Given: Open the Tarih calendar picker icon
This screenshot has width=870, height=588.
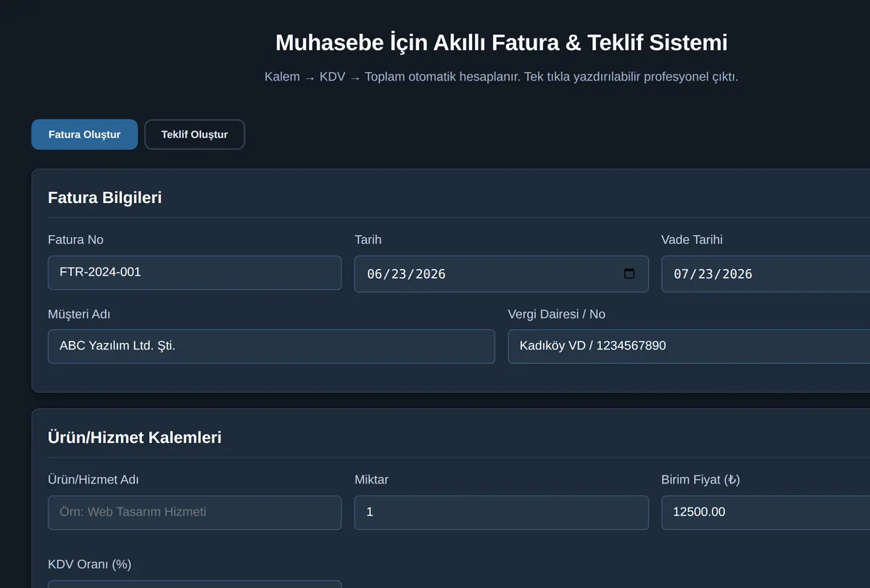Looking at the screenshot, I should click(x=629, y=273).
